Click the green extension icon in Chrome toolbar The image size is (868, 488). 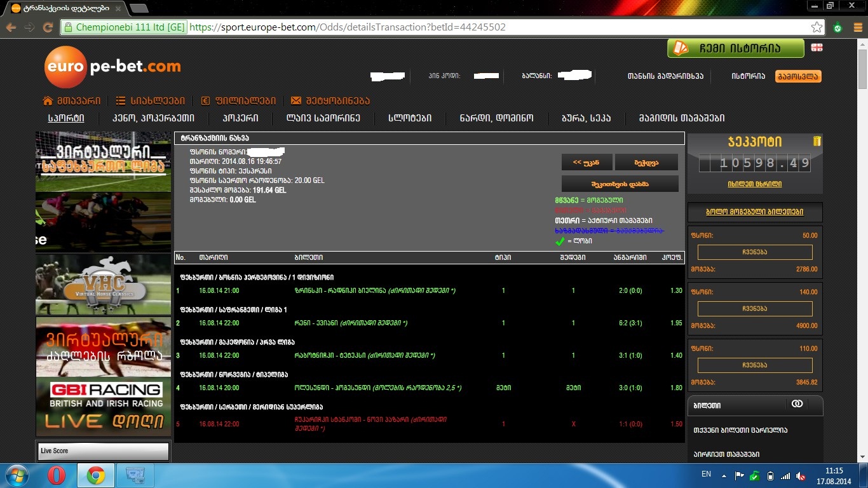coord(837,27)
